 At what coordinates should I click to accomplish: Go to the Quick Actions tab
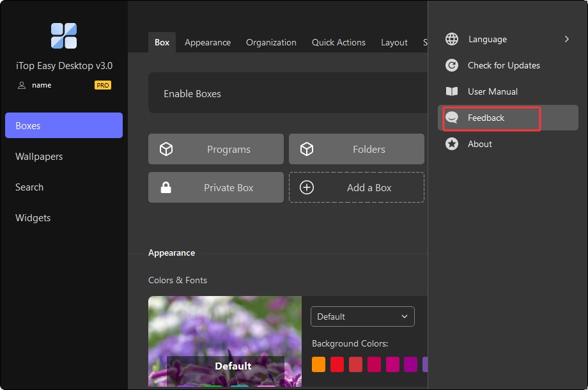tap(339, 42)
